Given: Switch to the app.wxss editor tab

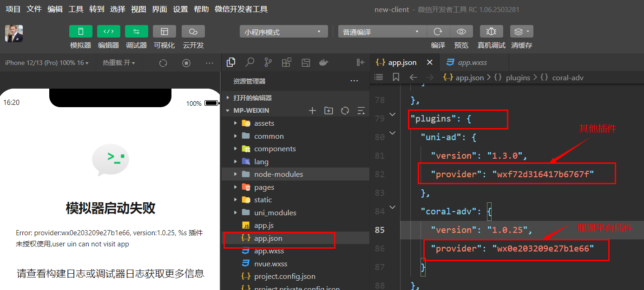Looking at the screenshot, I should tap(473, 62).
